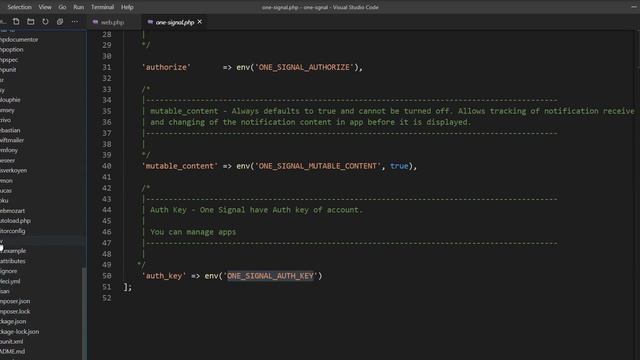Click the New Folder icon in explorer toolbar
The width and height of the screenshot is (640, 360).
coord(31,22)
